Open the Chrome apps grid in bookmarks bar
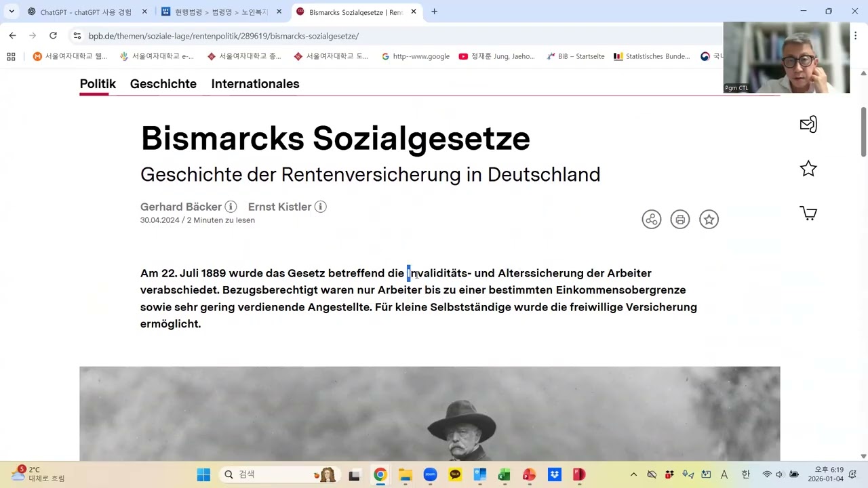868x488 pixels. 11,56
